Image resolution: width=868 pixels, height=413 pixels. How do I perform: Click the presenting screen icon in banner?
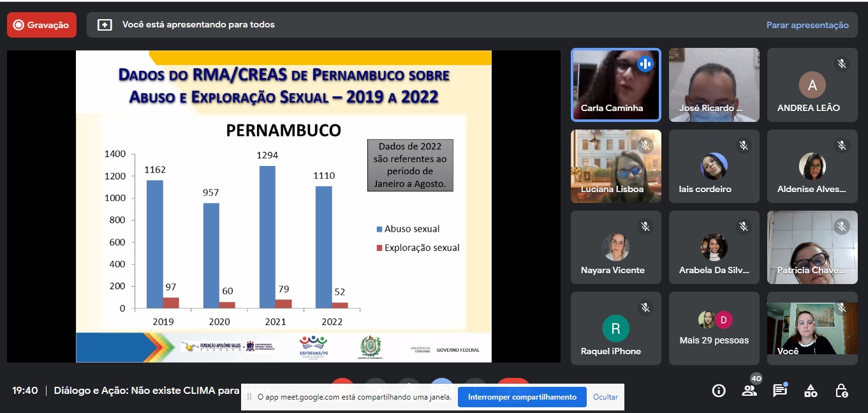(105, 25)
